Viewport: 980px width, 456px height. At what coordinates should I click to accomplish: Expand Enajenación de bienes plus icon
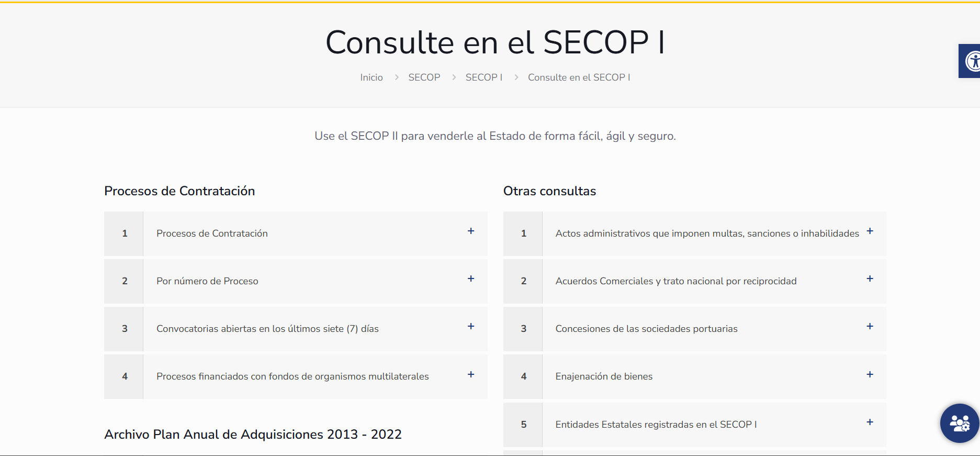pos(870,374)
